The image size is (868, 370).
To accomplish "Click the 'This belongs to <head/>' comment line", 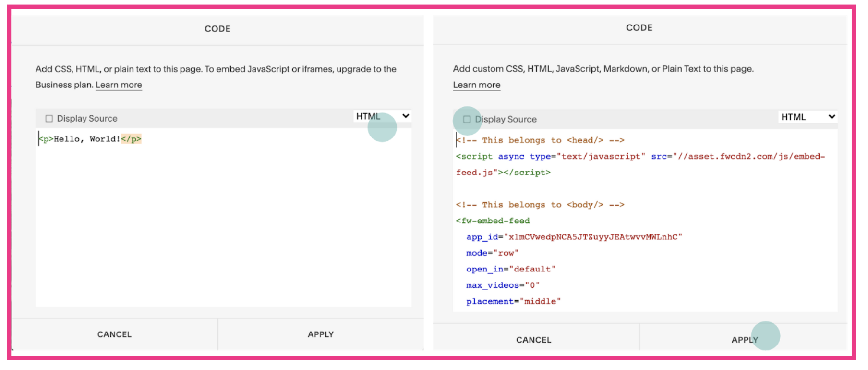I will click(x=540, y=140).
